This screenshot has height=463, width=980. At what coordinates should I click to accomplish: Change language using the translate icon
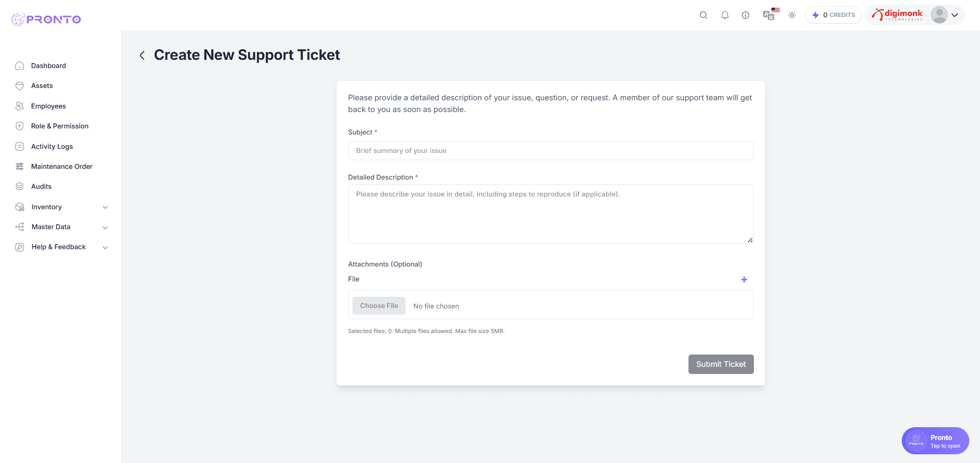click(769, 15)
